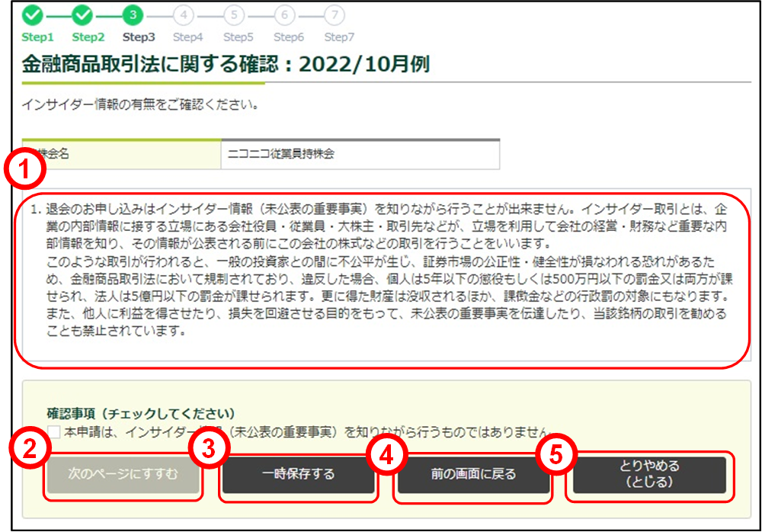Click the step 6 circle indicator
The height and width of the screenshot is (532, 762).
point(284,14)
